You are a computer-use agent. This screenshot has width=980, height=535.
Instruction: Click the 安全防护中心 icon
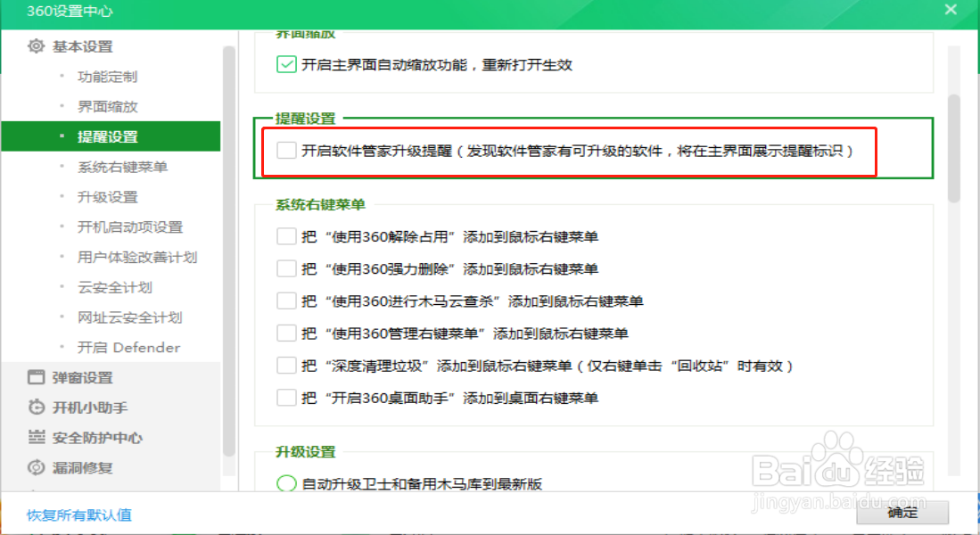click(37, 437)
